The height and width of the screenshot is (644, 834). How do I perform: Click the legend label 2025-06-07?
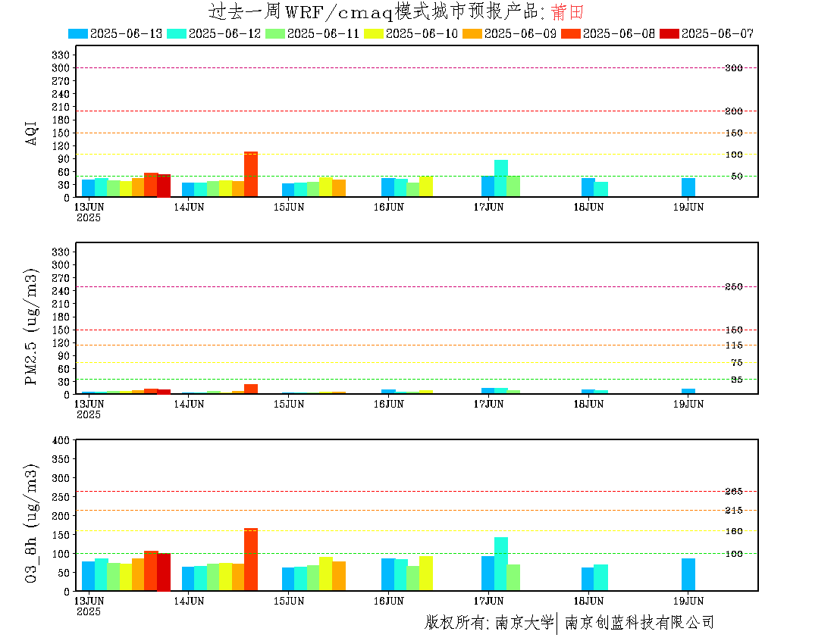[717, 33]
